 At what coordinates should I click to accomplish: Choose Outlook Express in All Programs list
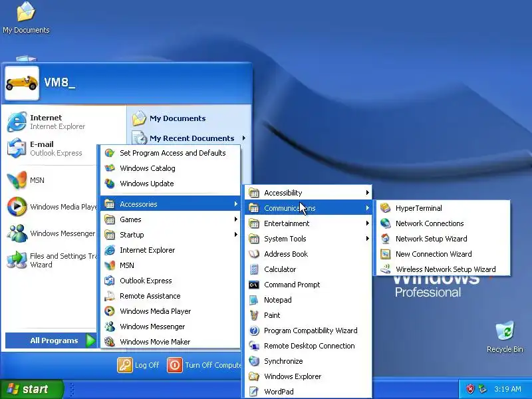pos(170,281)
